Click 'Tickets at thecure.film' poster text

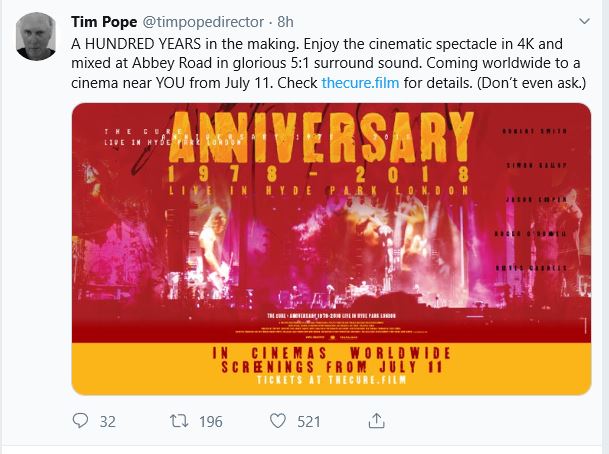click(330, 383)
